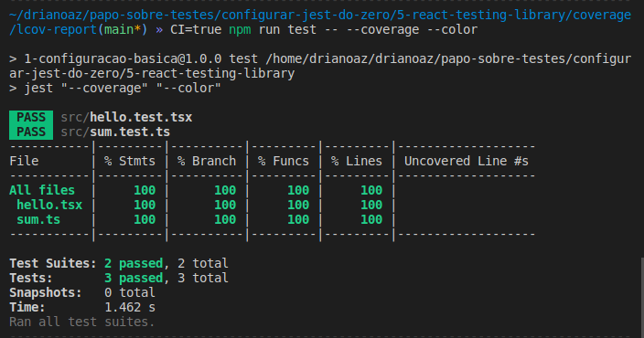This screenshot has height=338, width=644.
Task: Click 'CI=true' in the command line
Action: 196,29
